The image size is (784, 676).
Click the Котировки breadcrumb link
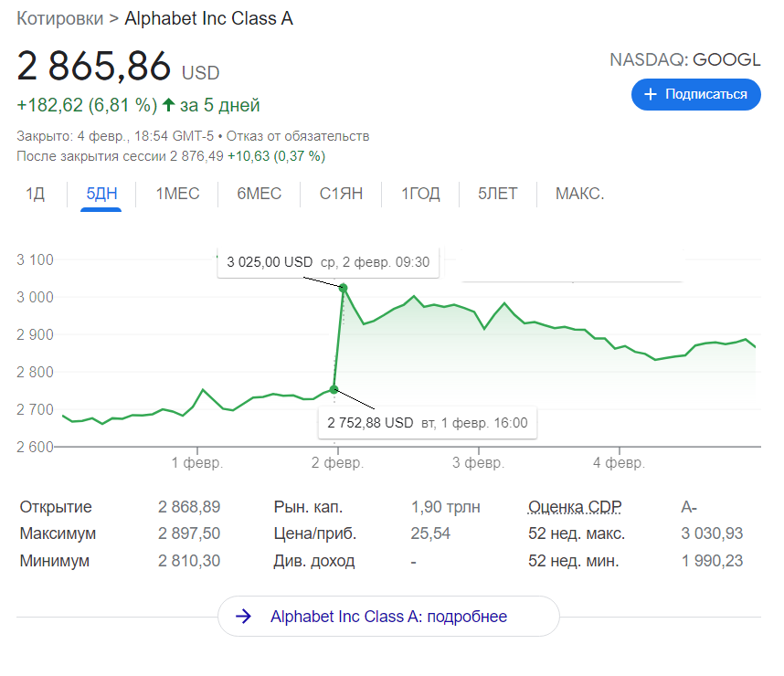pyautogui.click(x=60, y=18)
